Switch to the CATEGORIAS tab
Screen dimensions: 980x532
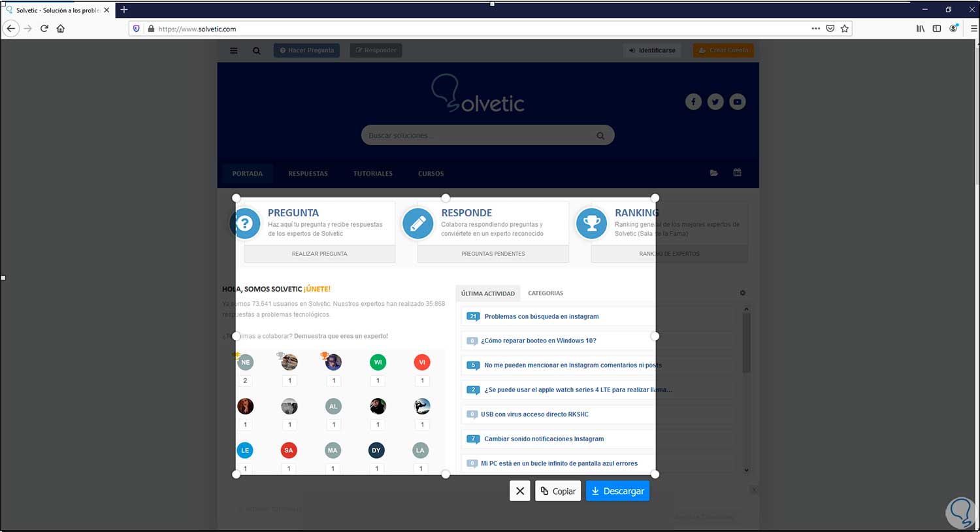(x=546, y=293)
